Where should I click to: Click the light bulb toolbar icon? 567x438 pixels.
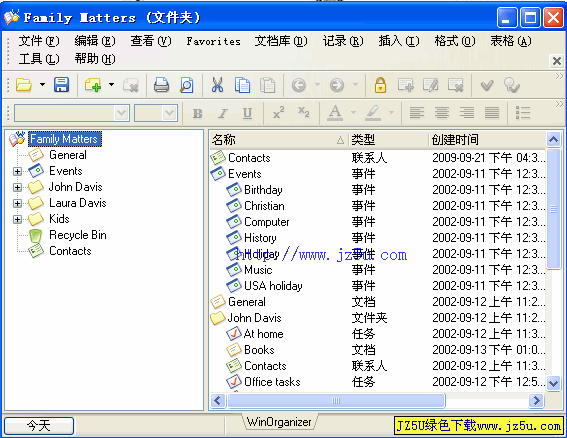tap(512, 85)
